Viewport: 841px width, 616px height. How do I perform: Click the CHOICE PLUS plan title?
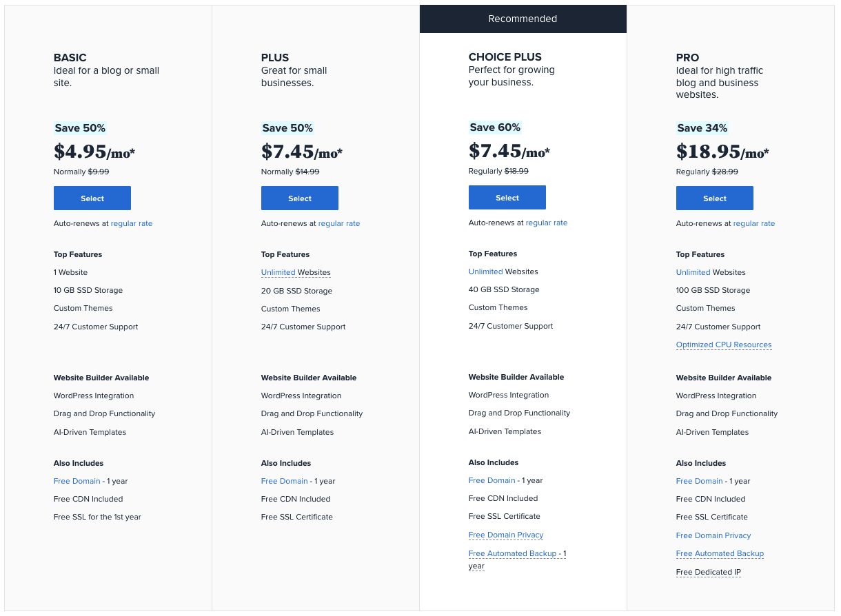(505, 57)
